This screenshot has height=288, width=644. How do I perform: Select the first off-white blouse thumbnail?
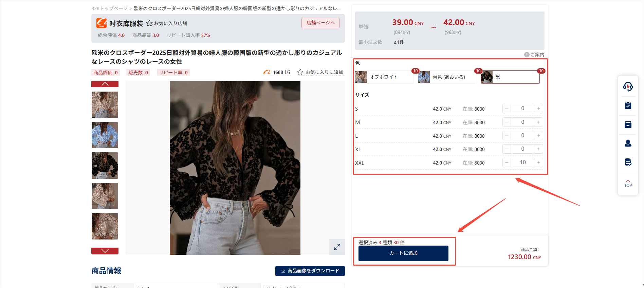click(x=105, y=105)
